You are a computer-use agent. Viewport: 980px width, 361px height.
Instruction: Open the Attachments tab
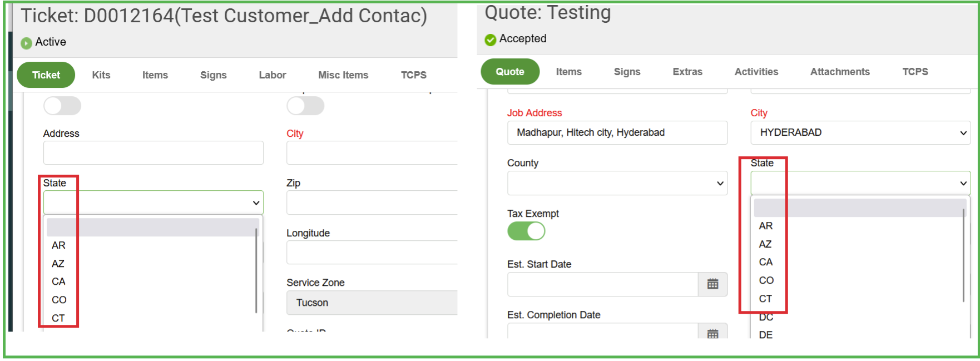[839, 72]
